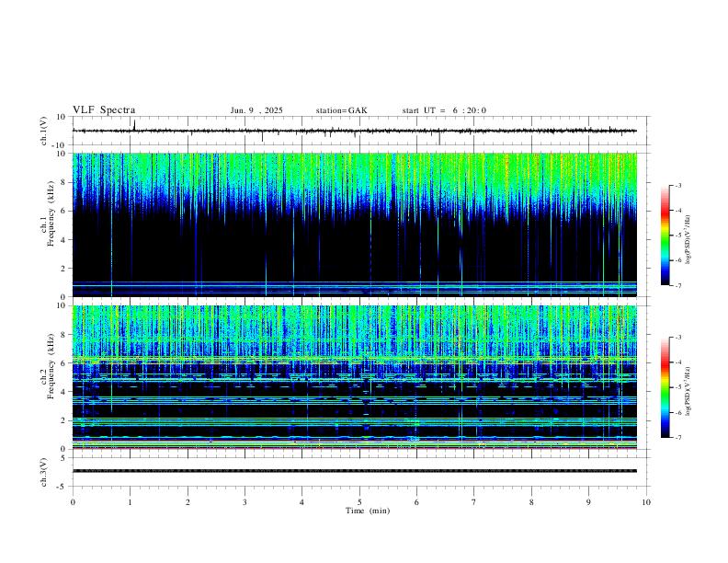Click time axis tick label "7"

click(474, 502)
